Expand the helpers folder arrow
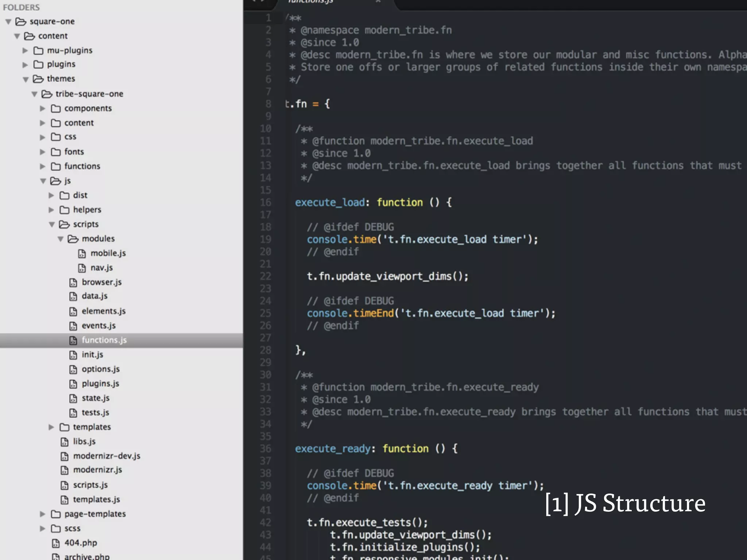Image resolution: width=747 pixels, height=560 pixels. (x=51, y=210)
